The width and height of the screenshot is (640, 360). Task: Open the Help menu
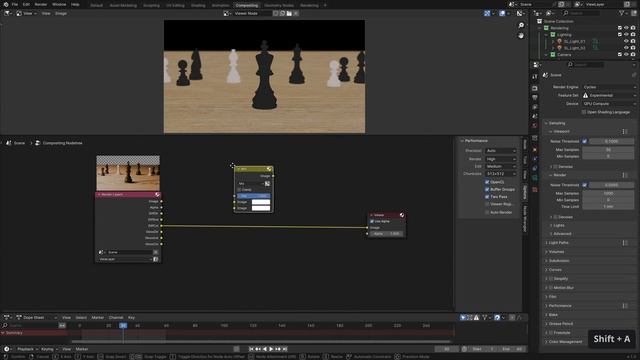(75, 4)
